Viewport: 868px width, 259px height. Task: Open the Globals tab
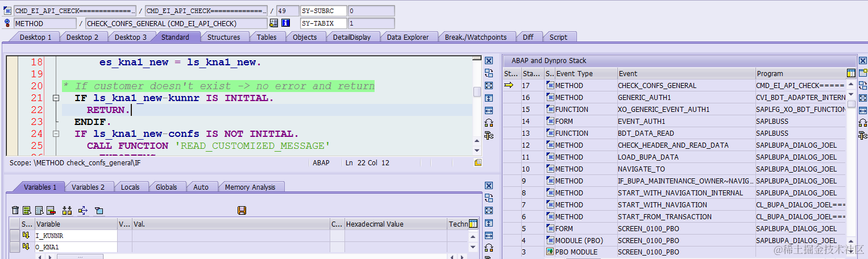[x=167, y=187]
